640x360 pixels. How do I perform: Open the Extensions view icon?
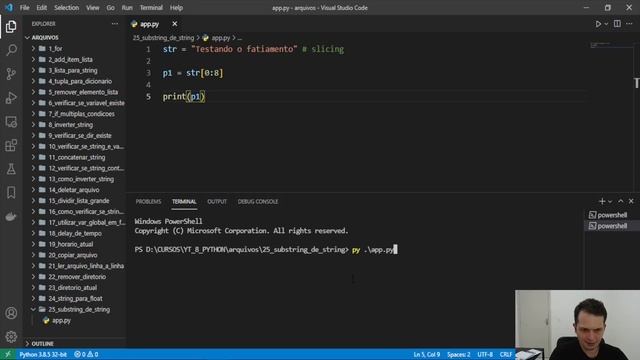pyautogui.click(x=11, y=145)
